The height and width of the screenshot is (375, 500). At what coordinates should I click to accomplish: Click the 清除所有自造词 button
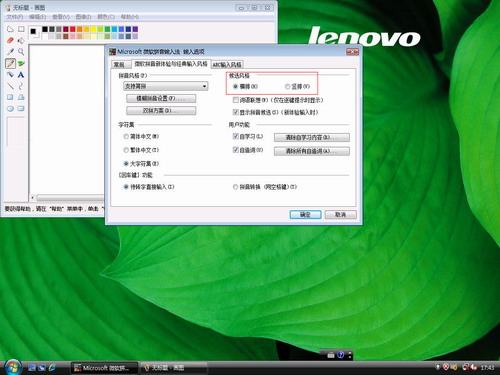click(x=312, y=151)
